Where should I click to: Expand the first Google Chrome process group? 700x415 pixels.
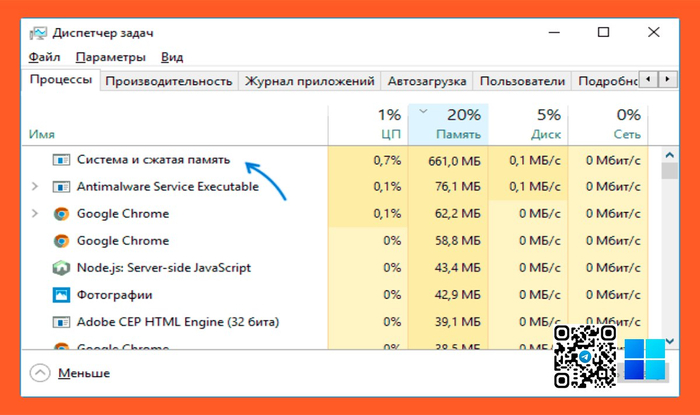click(x=35, y=213)
